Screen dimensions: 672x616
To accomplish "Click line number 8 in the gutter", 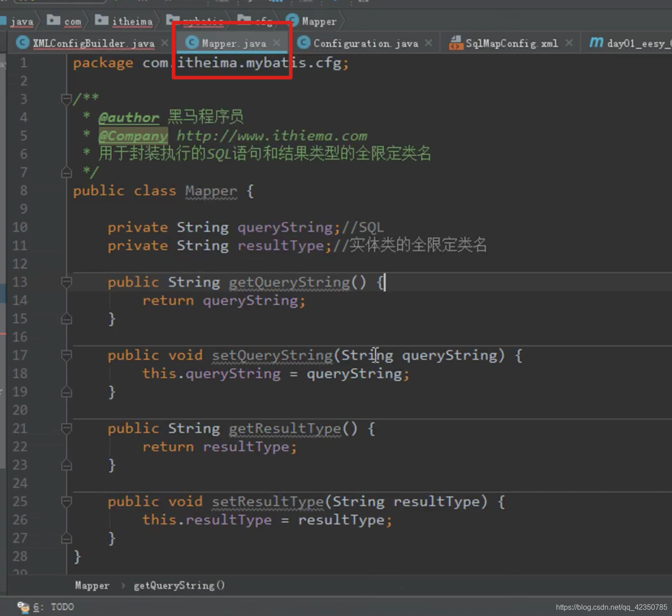I will pos(24,191).
